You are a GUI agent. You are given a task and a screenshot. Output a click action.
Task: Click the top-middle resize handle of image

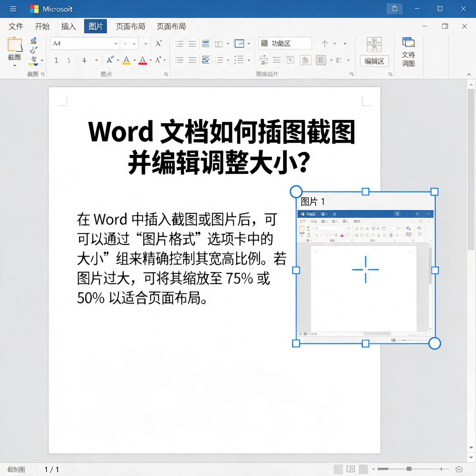click(365, 192)
